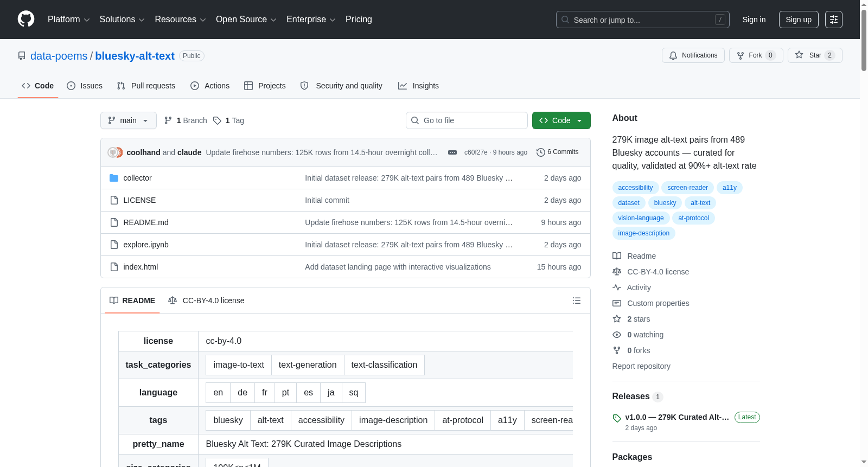868x467 pixels.
Task: Click the fork icon beside 0 forks
Action: coord(617,350)
